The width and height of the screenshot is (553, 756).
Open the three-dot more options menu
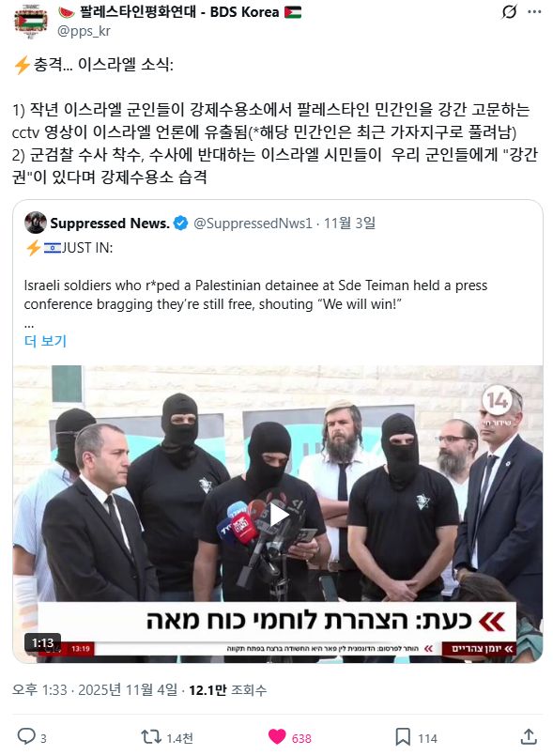pyautogui.click(x=534, y=11)
